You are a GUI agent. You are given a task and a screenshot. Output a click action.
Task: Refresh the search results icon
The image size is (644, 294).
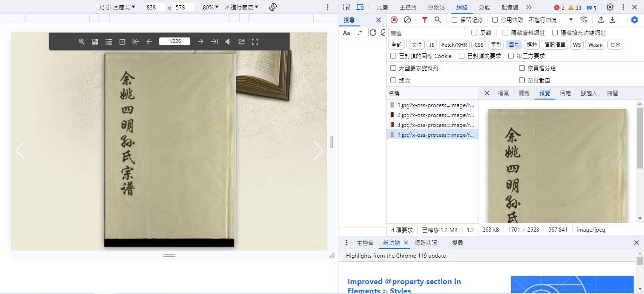pyautogui.click(x=373, y=33)
